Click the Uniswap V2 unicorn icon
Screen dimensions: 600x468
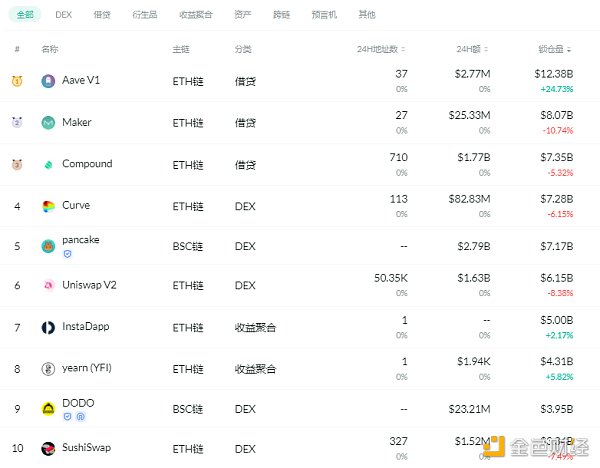coord(48,286)
